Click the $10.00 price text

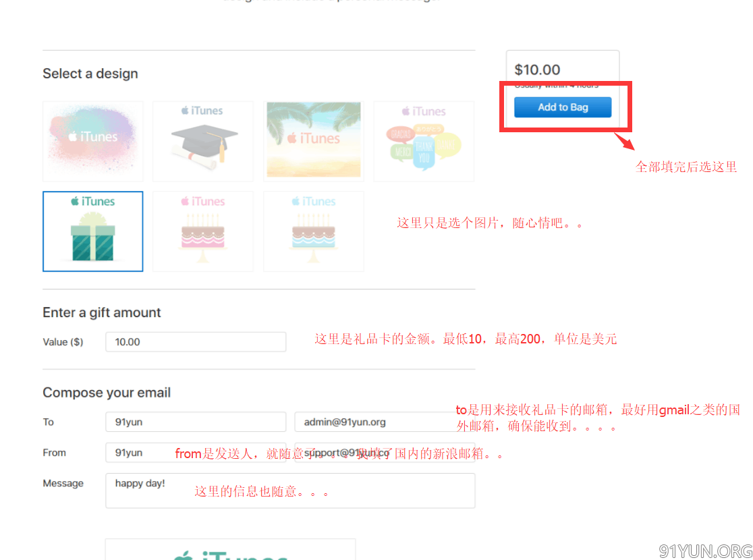pyautogui.click(x=537, y=69)
